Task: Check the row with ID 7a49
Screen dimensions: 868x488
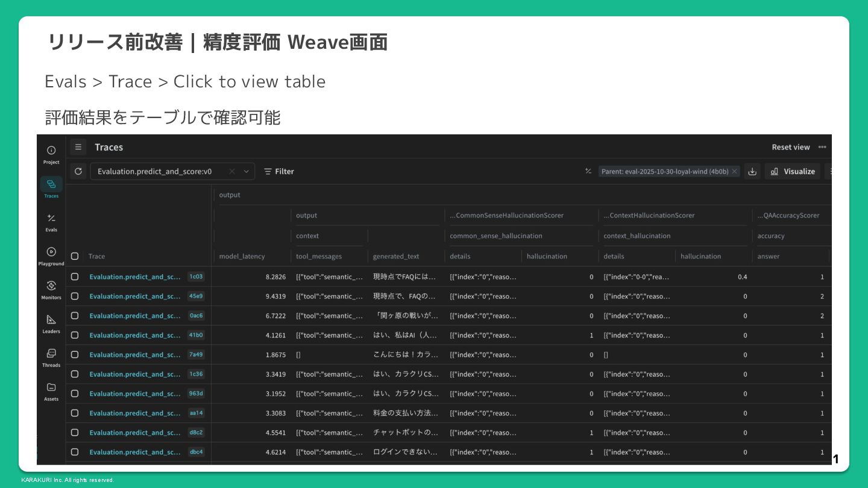Action: point(75,354)
